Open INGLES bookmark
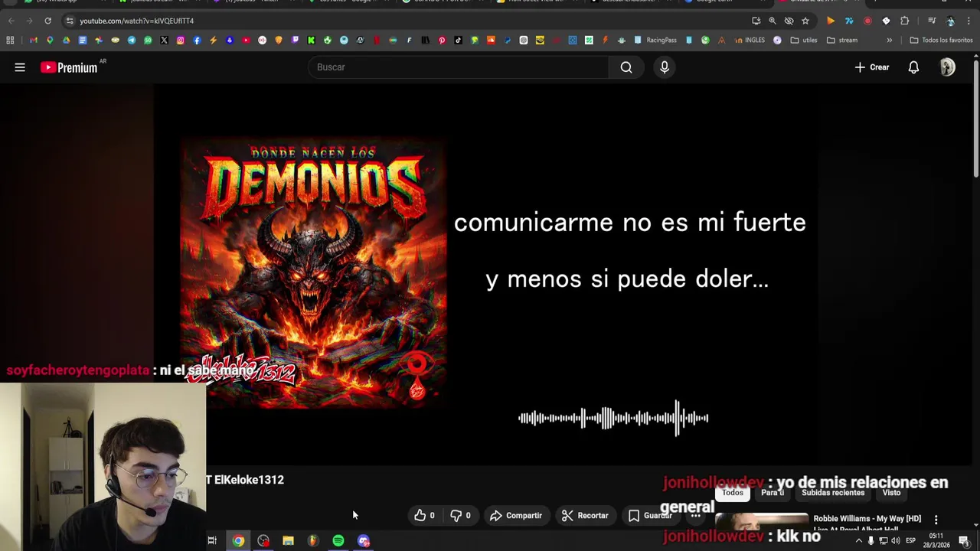This screenshot has height=551, width=980. click(748, 40)
